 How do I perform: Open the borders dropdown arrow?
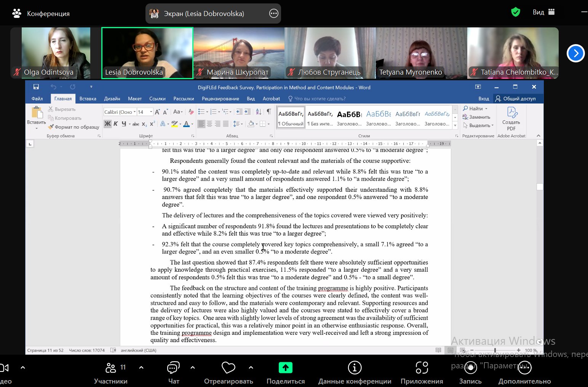click(x=268, y=124)
